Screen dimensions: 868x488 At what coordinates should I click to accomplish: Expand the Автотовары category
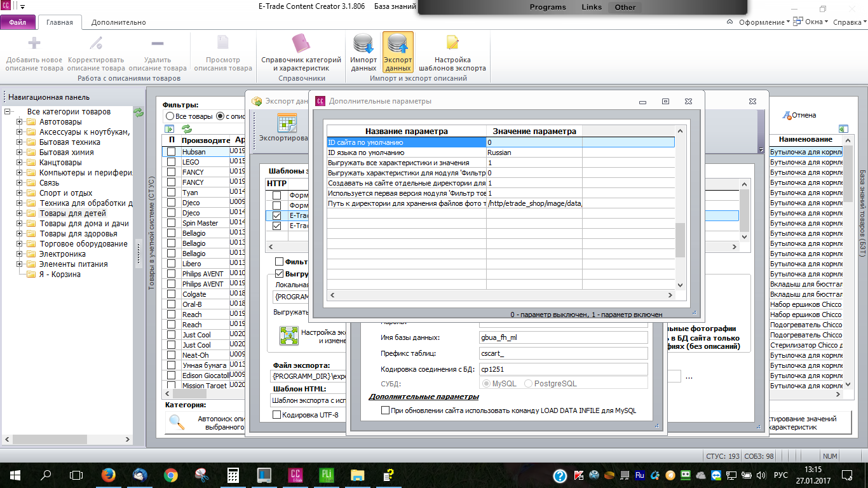click(x=20, y=122)
